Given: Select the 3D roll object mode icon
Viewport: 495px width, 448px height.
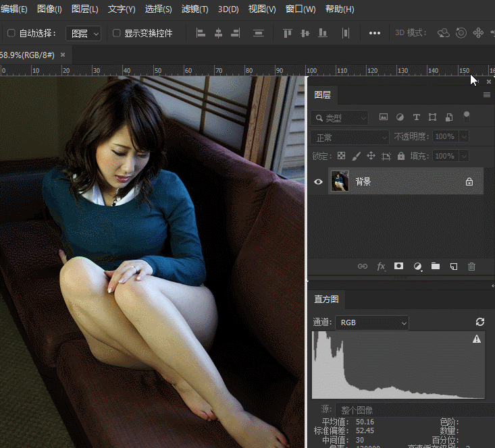Looking at the screenshot, I should [461, 33].
